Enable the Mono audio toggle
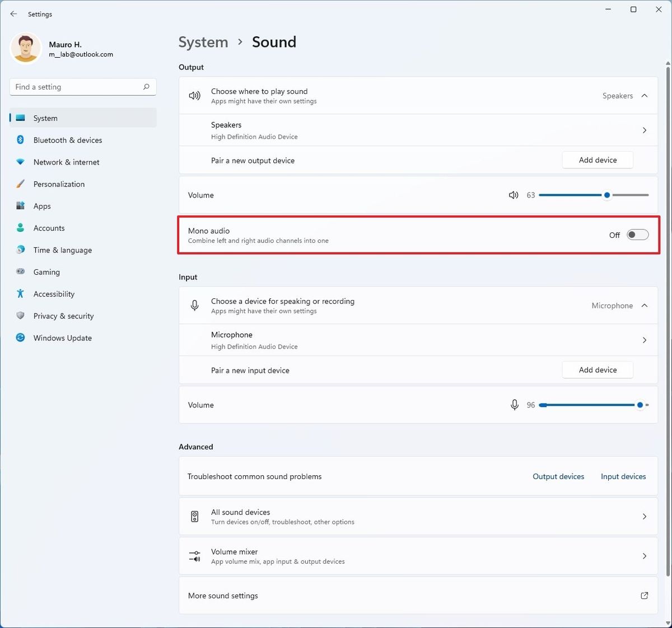Image resolution: width=672 pixels, height=628 pixels. point(637,235)
